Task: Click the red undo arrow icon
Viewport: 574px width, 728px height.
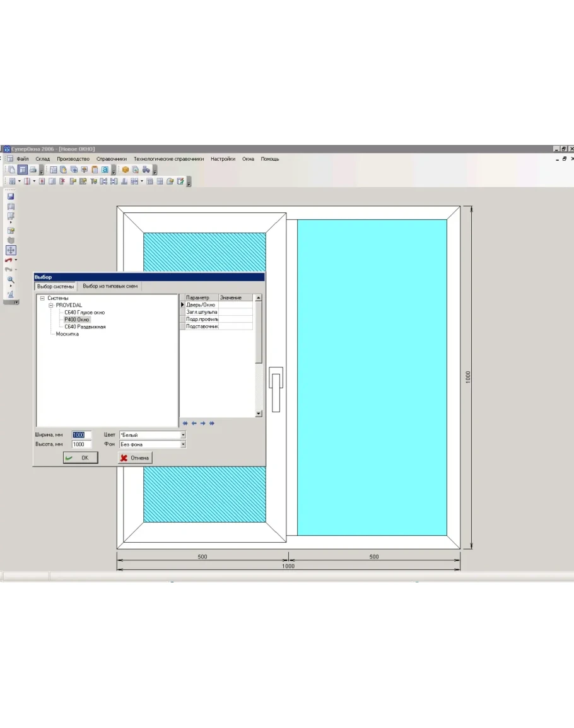Action: [9, 260]
